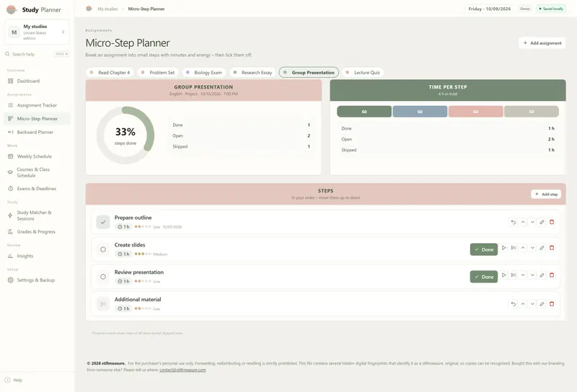The image size is (577, 392).
Task: Start timer for Review presentation step
Action: [503, 275]
